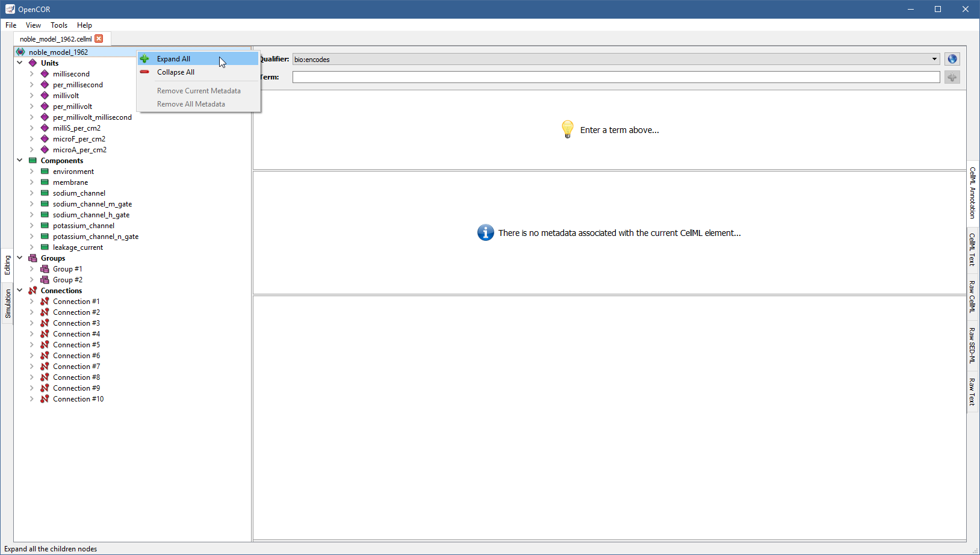Open the Qualifier bio:encodes dropdown
The height and width of the screenshot is (555, 980).
934,59
